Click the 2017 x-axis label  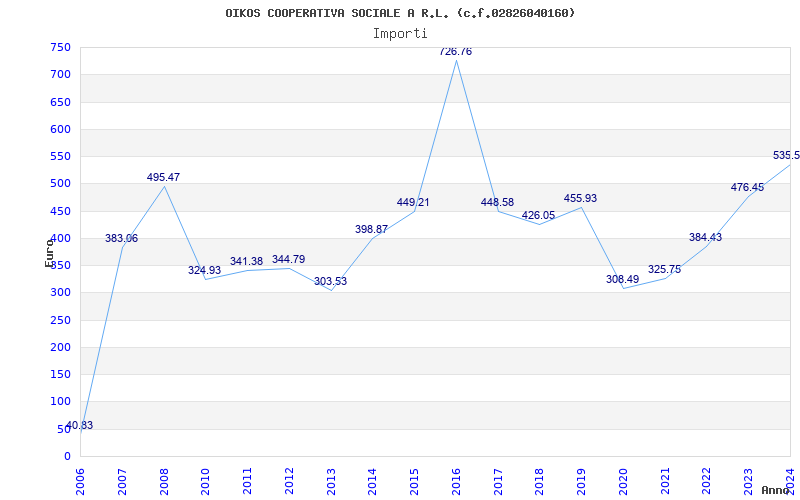498,481
